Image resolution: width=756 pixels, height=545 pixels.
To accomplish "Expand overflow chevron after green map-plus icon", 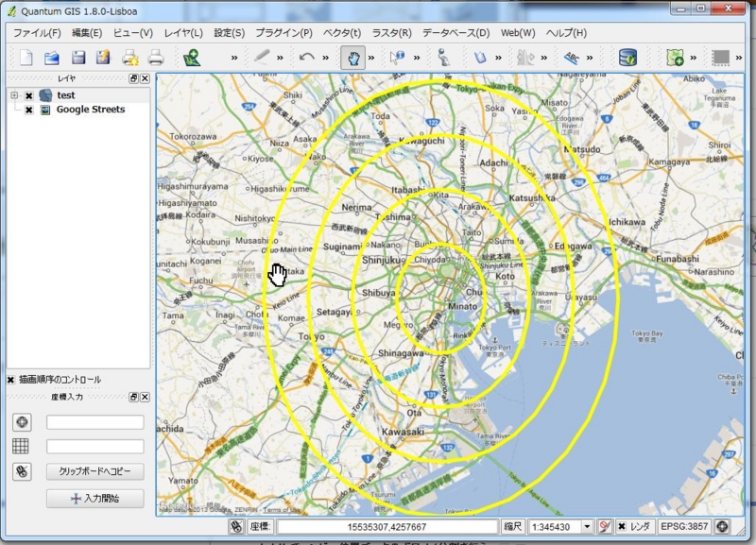I will [x=694, y=58].
